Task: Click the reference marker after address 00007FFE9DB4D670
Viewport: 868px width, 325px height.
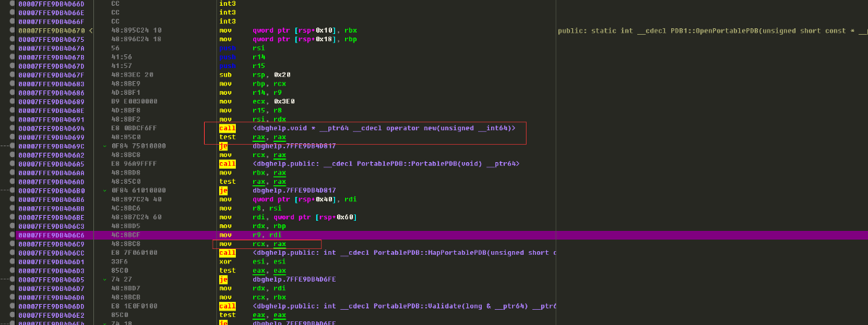Action: (x=90, y=30)
